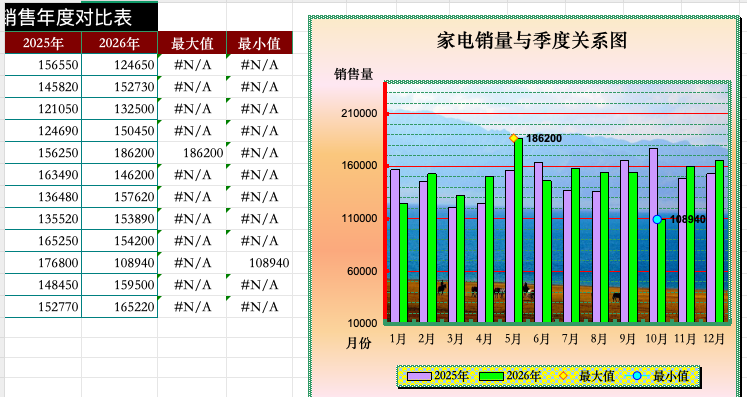Select the 月份 axis title
This screenshot has height=397, width=747.
(x=358, y=343)
